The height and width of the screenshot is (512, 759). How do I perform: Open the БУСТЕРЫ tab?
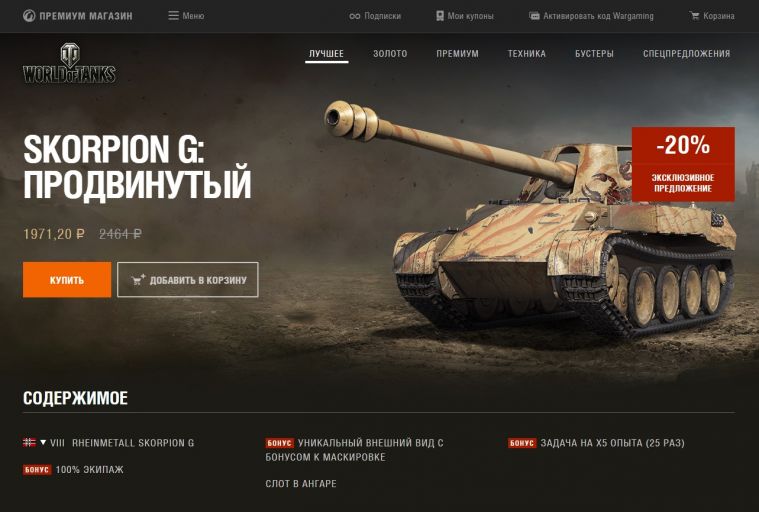594,54
